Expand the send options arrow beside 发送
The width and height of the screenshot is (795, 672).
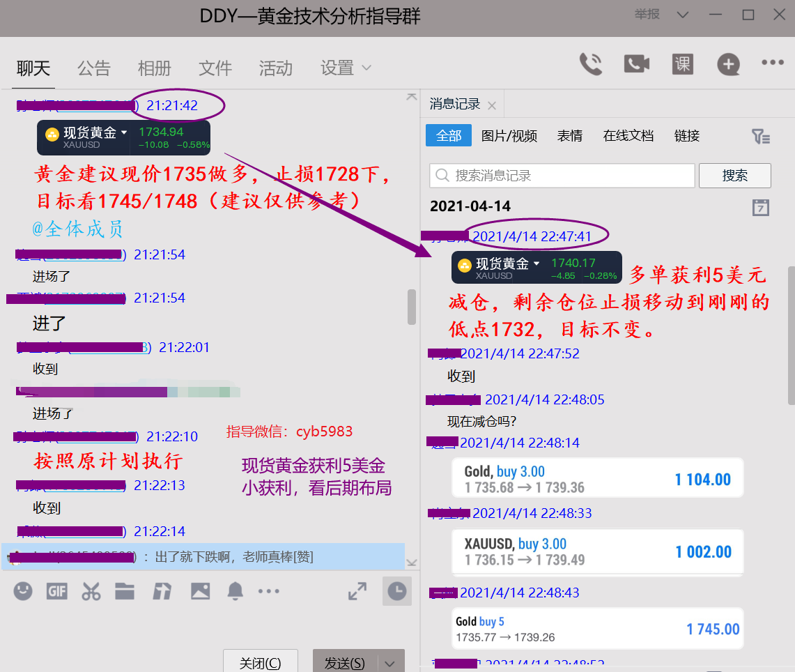point(390,663)
